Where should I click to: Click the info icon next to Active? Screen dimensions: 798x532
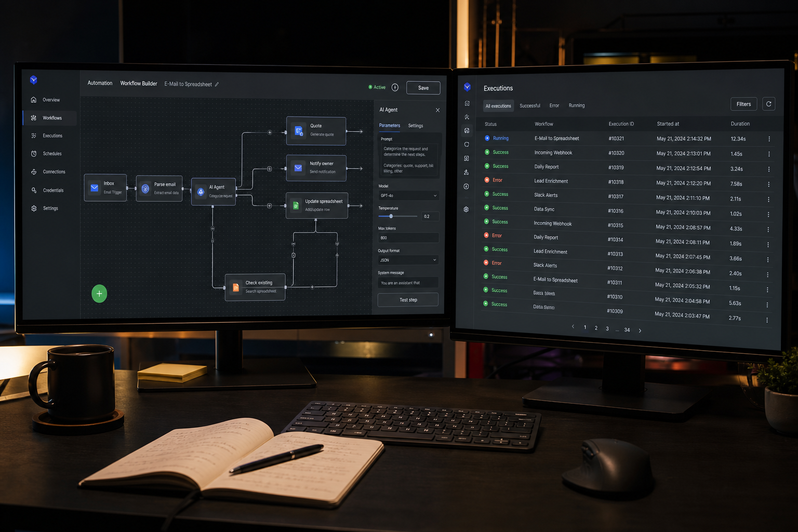(x=395, y=87)
